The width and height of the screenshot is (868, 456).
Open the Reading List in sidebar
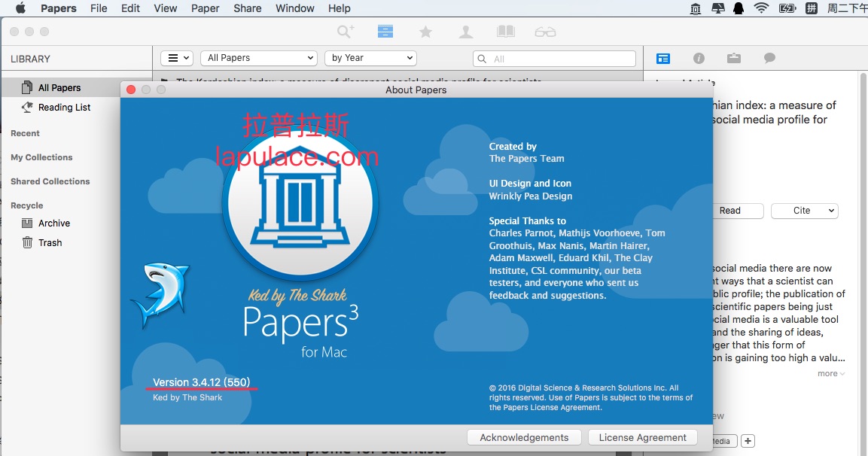[64, 108]
